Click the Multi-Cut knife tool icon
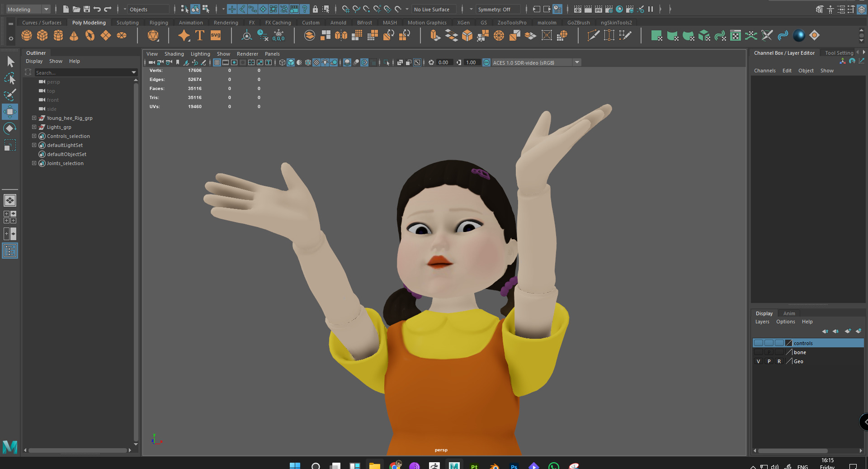Image resolution: width=868 pixels, height=469 pixels. coord(593,35)
